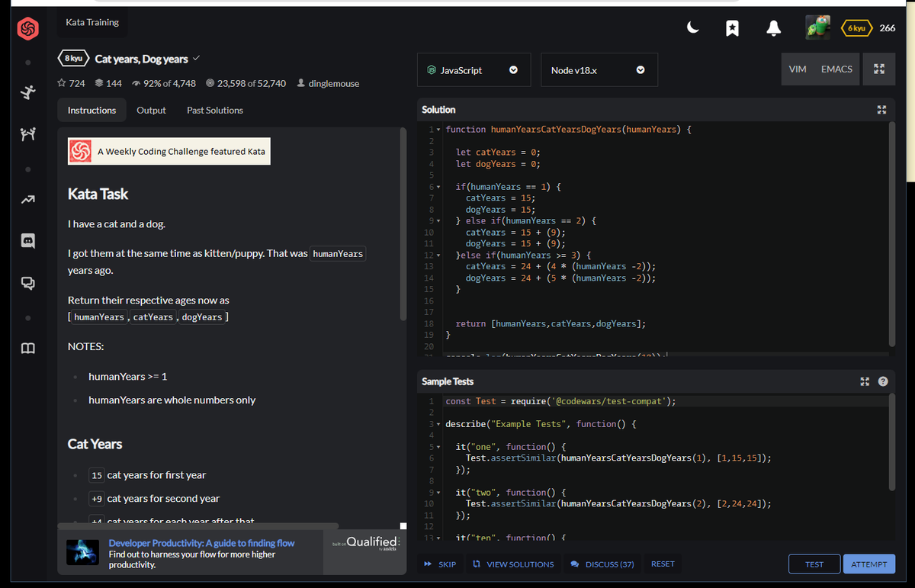Toggle fullscreen layout icon beside EMACS
Viewport: 915px width, 588px height.
(x=878, y=69)
